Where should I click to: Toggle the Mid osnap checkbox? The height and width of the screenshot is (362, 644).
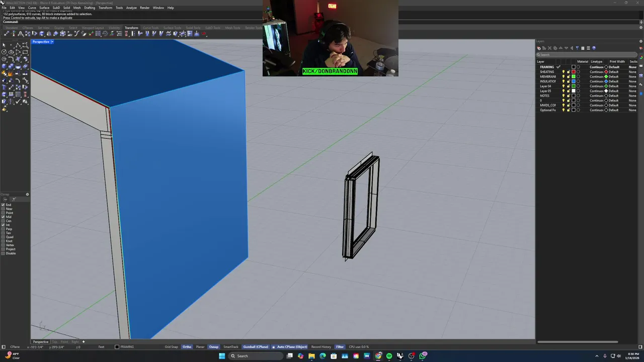pyautogui.click(x=3, y=217)
